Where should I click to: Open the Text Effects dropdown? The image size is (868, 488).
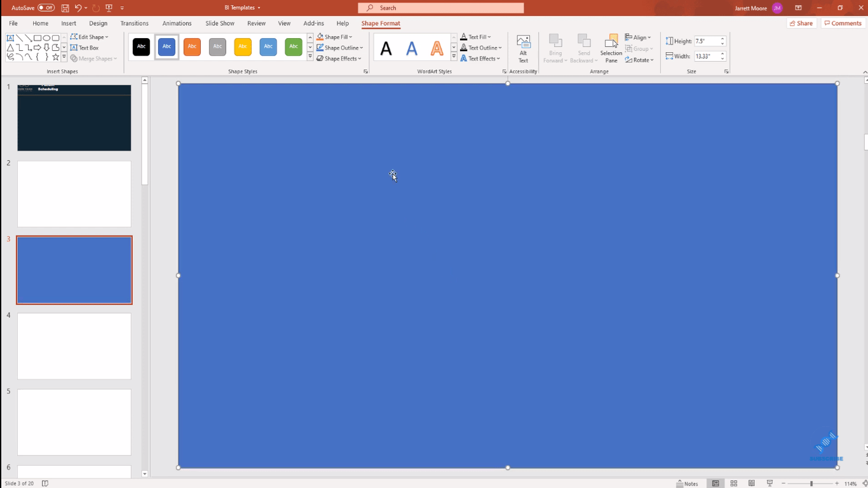click(x=480, y=58)
